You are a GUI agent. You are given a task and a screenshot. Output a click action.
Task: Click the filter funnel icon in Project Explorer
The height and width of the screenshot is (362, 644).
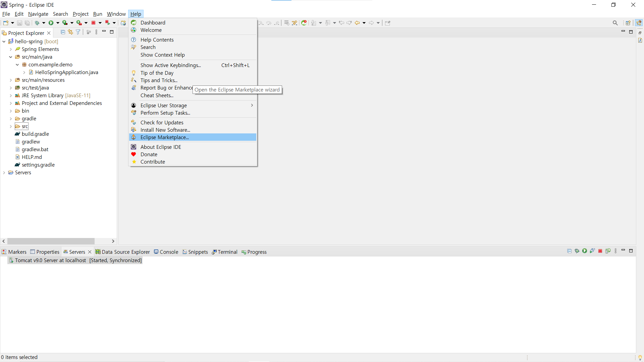pyautogui.click(x=78, y=32)
